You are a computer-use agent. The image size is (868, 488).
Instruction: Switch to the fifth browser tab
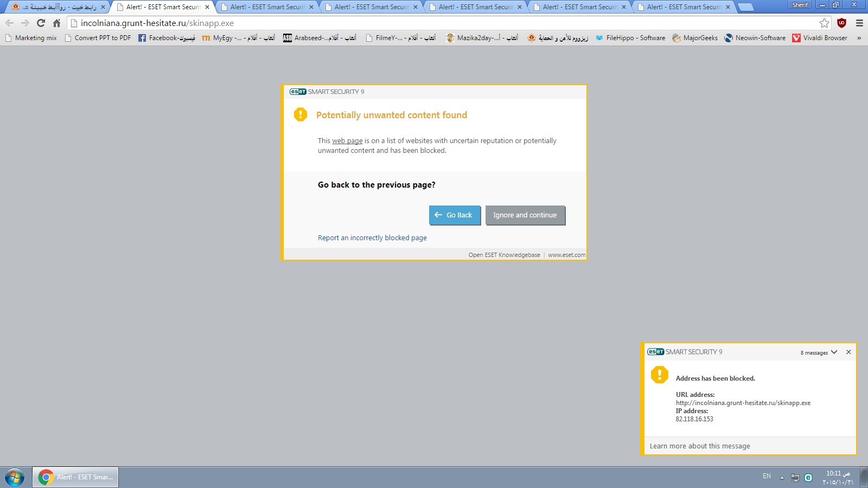[475, 7]
